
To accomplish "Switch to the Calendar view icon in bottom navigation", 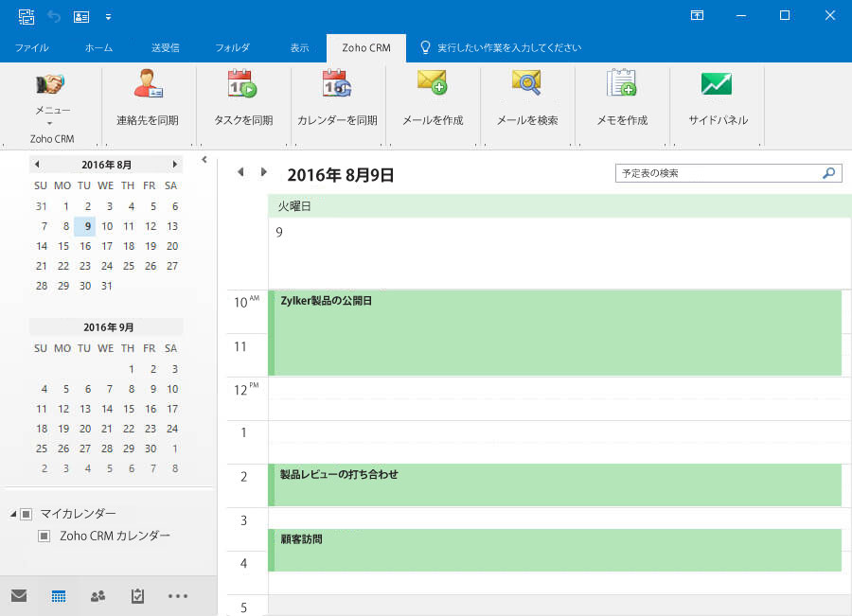I will (x=59, y=596).
